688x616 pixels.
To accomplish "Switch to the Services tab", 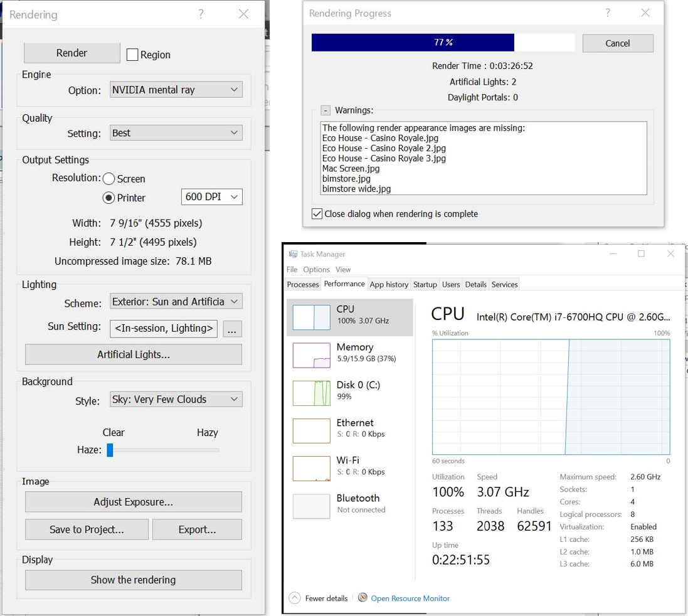I will [x=505, y=284].
